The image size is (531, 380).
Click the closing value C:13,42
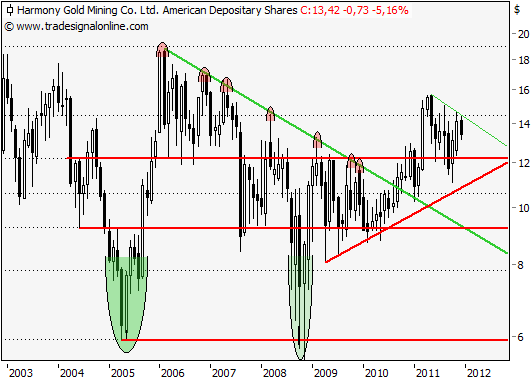coord(320,10)
